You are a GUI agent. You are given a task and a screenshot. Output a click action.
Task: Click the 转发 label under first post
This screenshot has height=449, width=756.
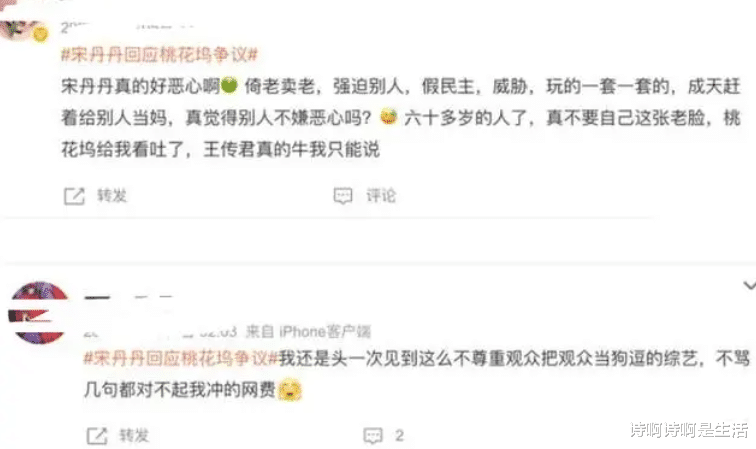(112, 196)
